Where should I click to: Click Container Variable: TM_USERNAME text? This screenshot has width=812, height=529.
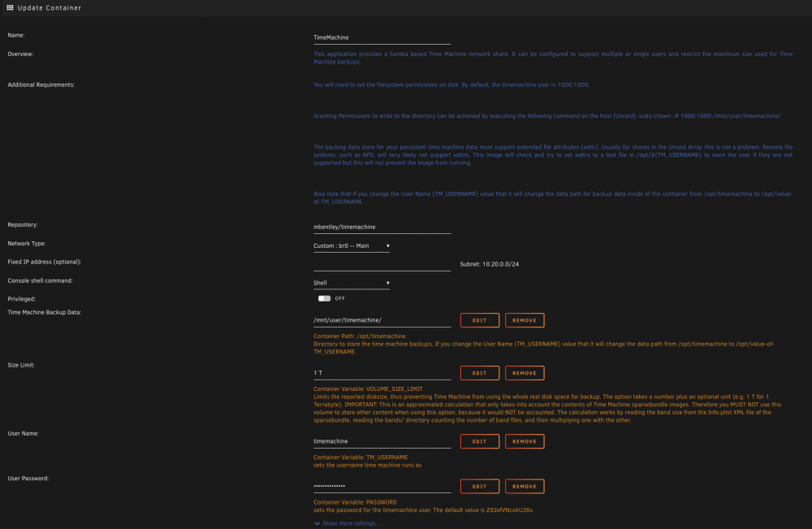(x=361, y=457)
